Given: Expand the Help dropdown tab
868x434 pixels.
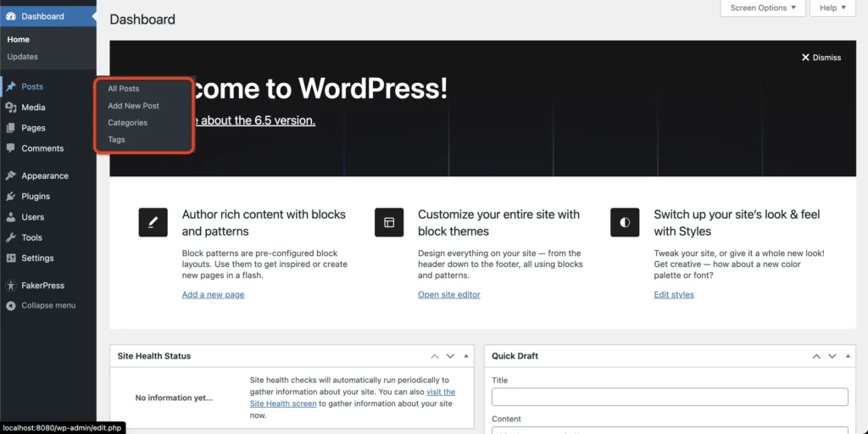Looking at the screenshot, I should (x=832, y=8).
